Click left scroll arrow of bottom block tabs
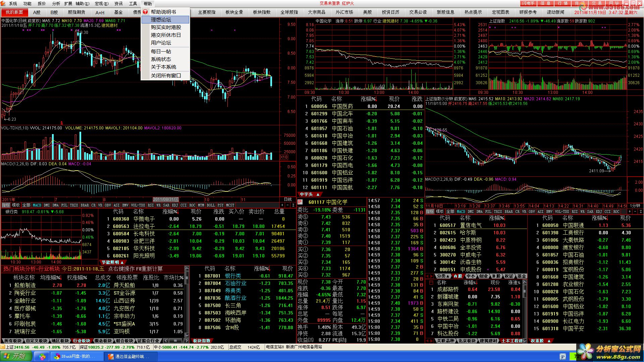 [166, 341]
